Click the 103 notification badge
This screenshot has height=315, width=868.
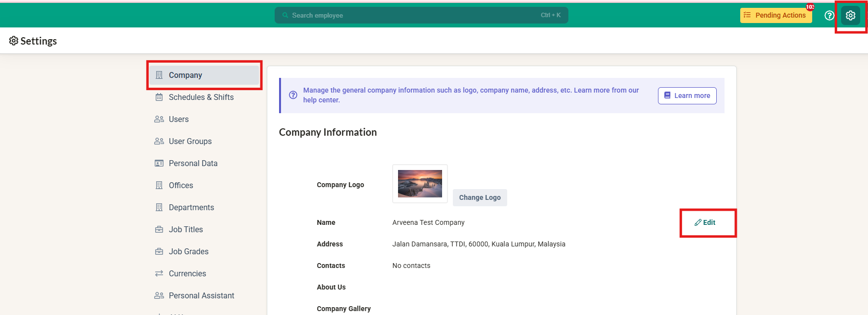point(810,7)
